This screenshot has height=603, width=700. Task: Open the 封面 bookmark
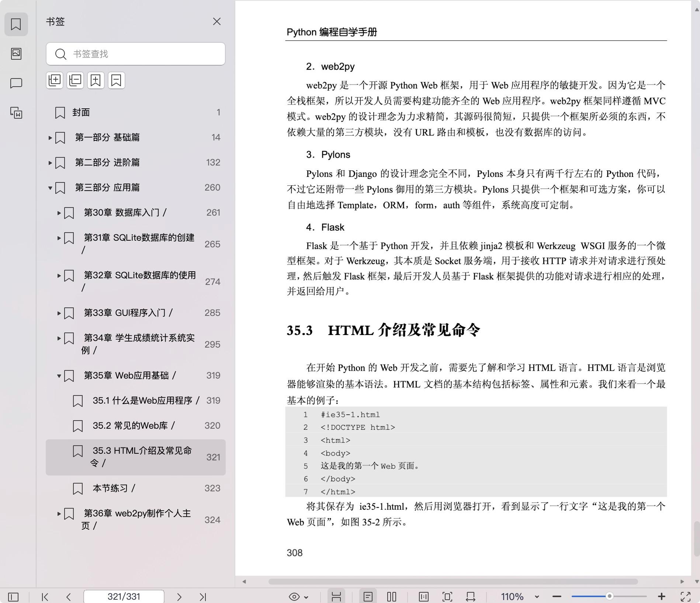click(x=136, y=112)
